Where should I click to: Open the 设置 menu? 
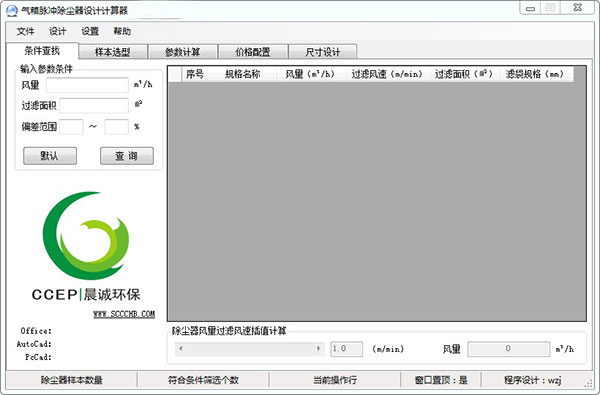pyautogui.click(x=90, y=31)
